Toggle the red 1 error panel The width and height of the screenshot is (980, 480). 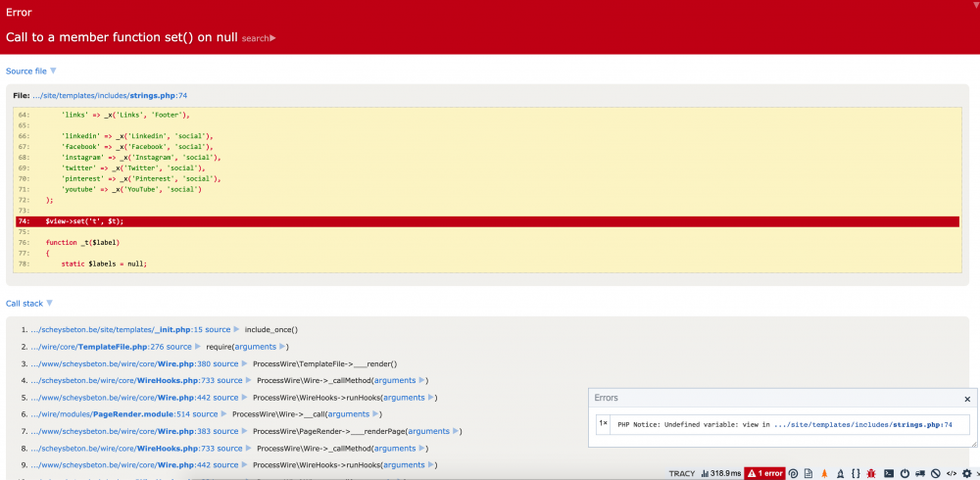(764, 473)
